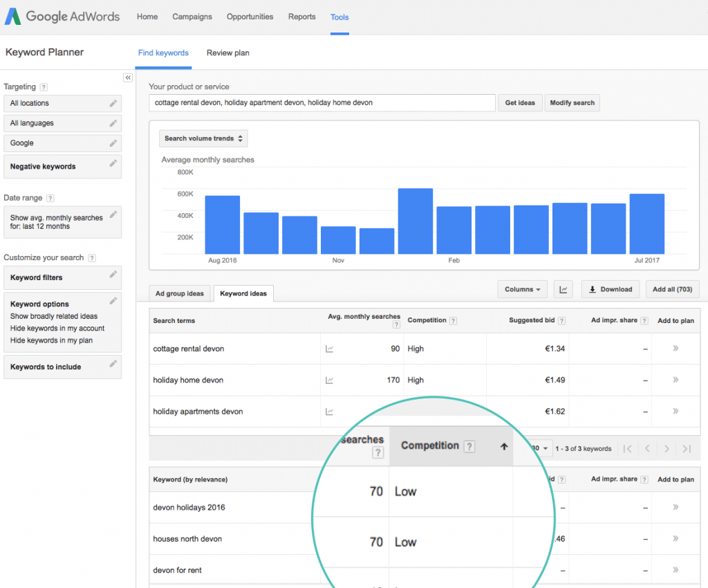The height and width of the screenshot is (588, 708).
Task: Edit Keywords to include pencil icon
Action: point(113,363)
